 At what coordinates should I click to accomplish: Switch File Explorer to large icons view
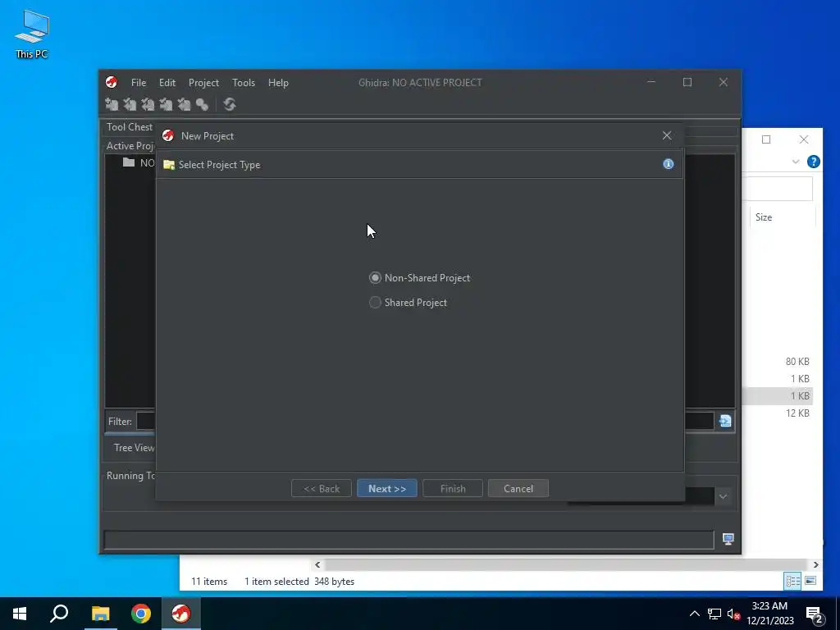click(810, 581)
